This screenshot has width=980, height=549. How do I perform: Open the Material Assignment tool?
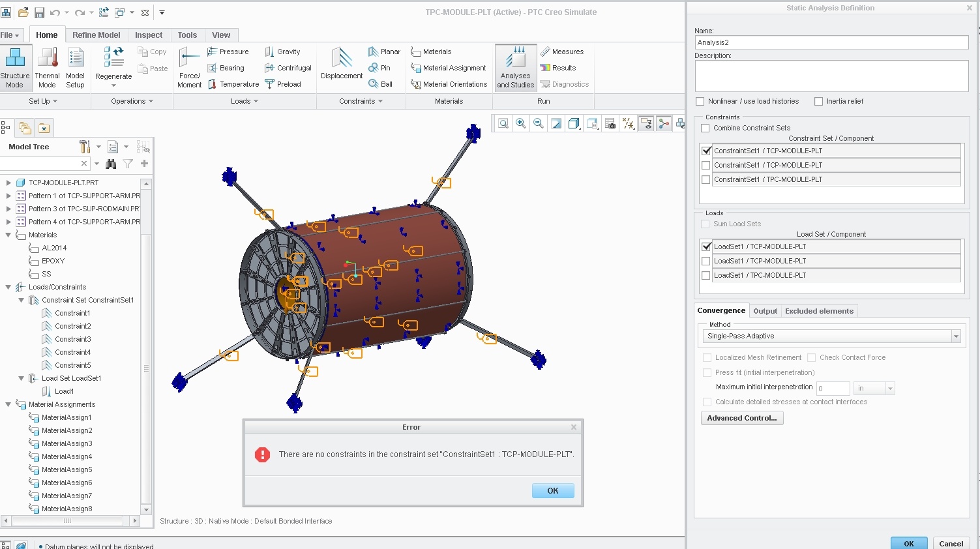tap(448, 68)
